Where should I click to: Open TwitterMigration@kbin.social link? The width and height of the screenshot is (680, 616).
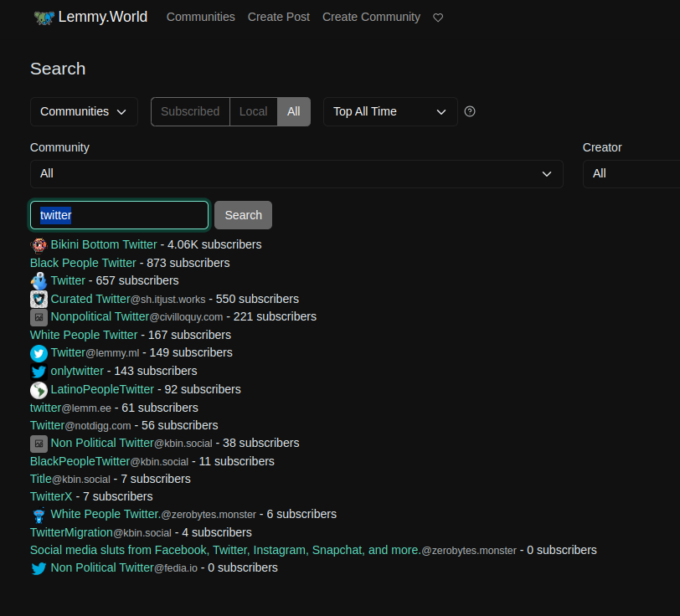[x=101, y=532]
